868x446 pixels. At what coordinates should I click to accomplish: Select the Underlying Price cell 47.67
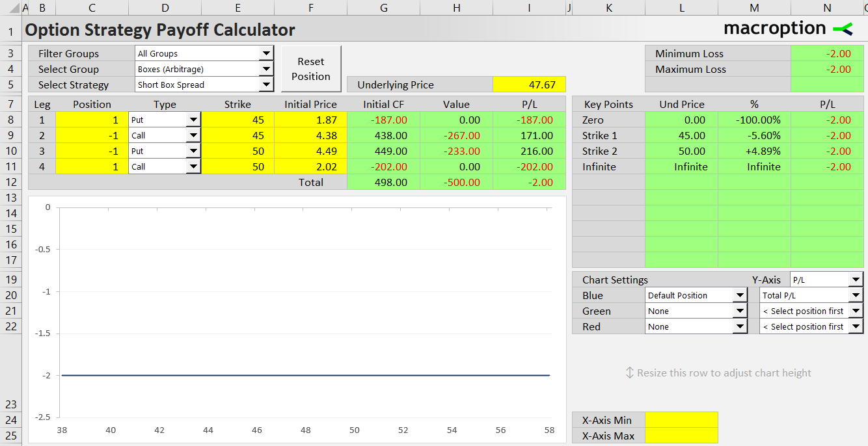(x=529, y=85)
